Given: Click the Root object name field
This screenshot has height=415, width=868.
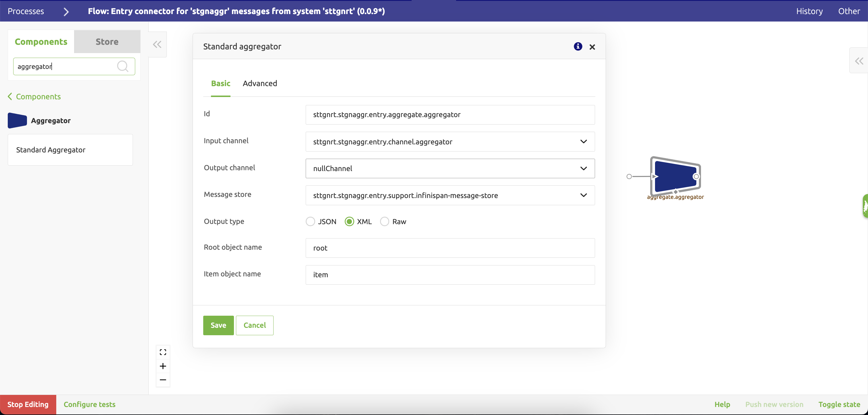Looking at the screenshot, I should [450, 248].
